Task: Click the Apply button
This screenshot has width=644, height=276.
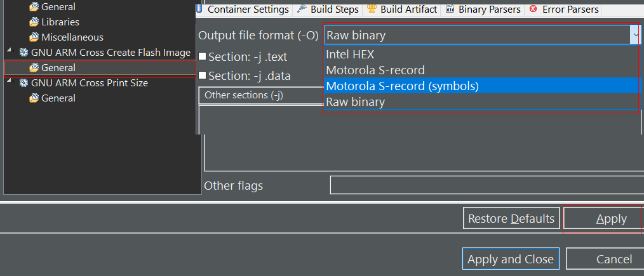Action: [x=602, y=219]
